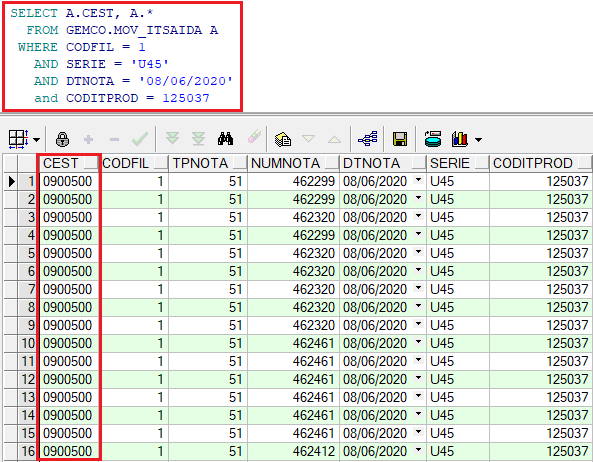Select row number 12 header
This screenshot has width=593, height=462.
(27, 380)
